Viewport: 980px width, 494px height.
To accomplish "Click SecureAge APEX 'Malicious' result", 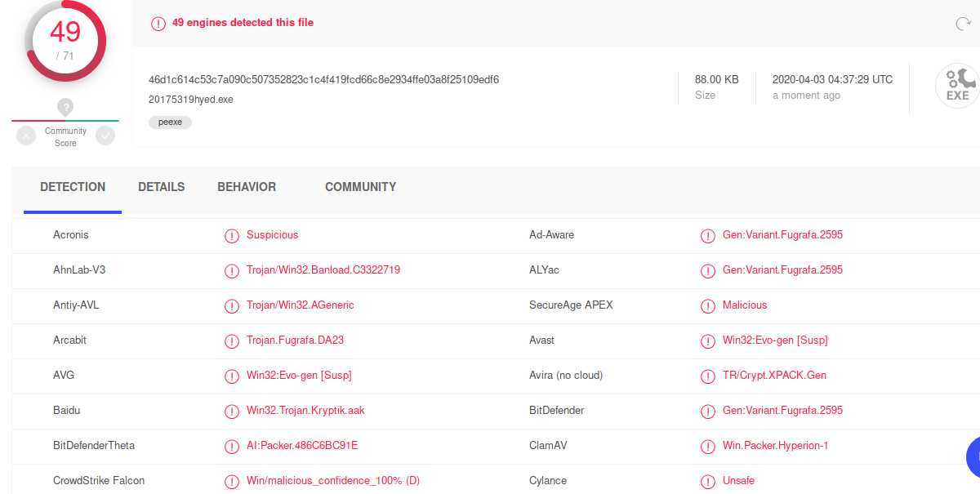I will [x=745, y=305].
